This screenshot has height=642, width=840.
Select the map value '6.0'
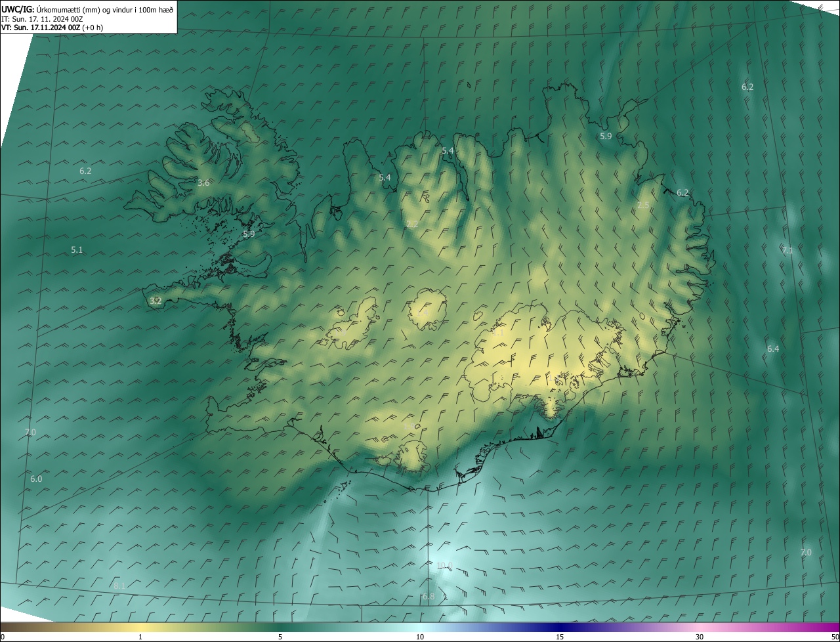coord(36,479)
